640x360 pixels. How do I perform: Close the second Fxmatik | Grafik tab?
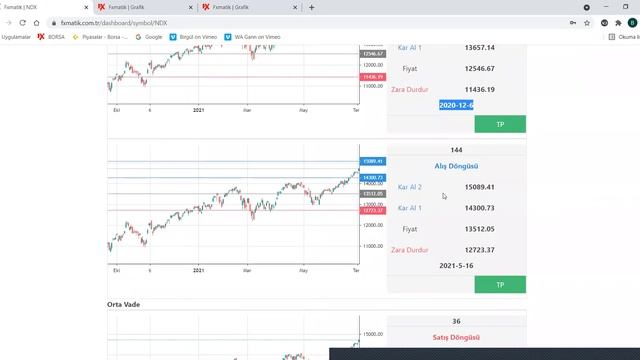click(191, 7)
